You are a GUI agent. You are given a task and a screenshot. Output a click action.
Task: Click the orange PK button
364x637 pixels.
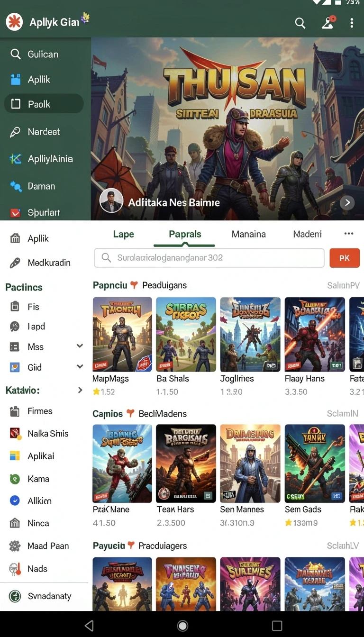point(345,258)
